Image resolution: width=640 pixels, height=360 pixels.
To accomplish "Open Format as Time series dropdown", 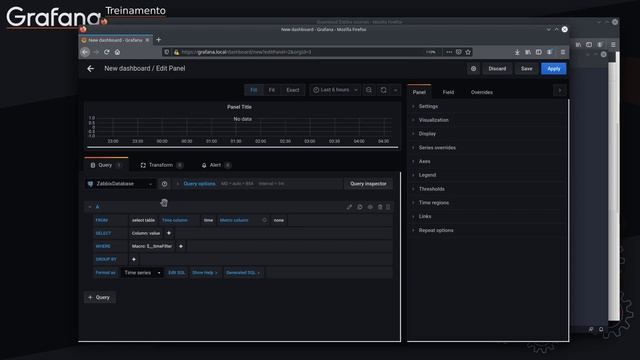I will click(x=142, y=273).
